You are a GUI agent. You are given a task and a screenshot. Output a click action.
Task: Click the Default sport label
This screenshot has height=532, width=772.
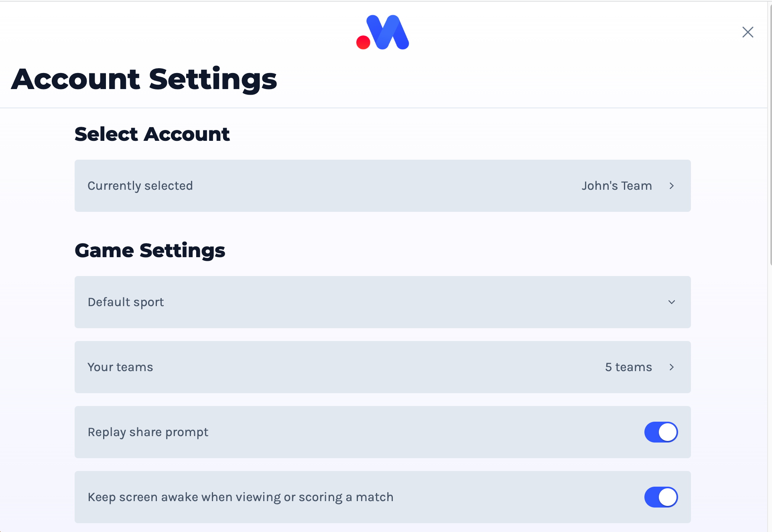click(126, 302)
